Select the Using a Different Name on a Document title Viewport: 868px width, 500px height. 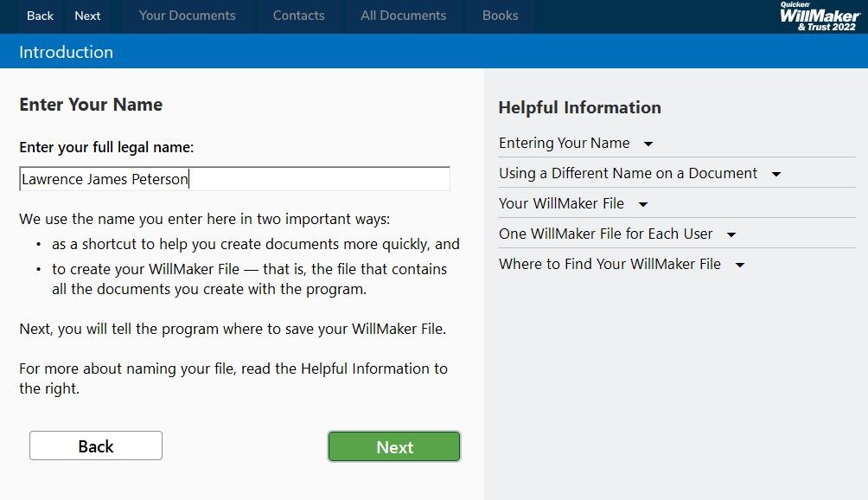click(628, 173)
